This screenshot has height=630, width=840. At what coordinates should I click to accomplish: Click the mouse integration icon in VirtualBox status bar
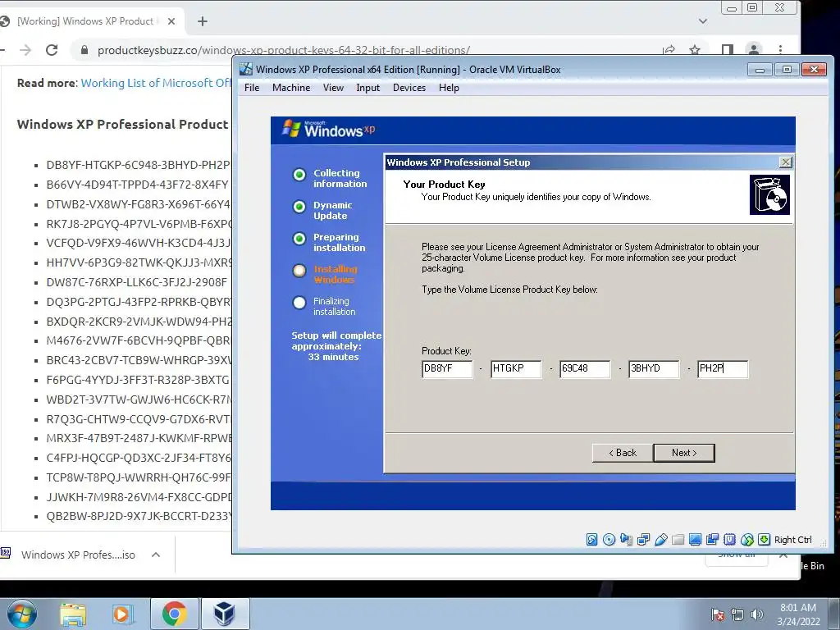(746, 540)
